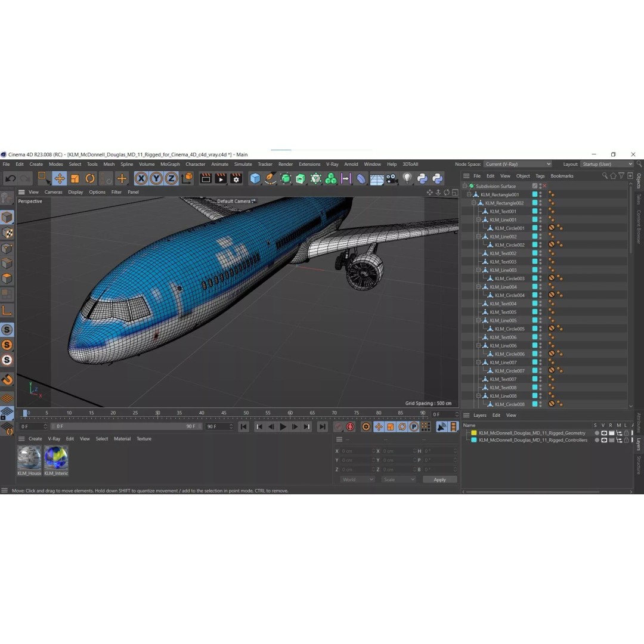Click the viewport maximize toggle icon
The height and width of the screenshot is (644, 644).
[x=455, y=192]
